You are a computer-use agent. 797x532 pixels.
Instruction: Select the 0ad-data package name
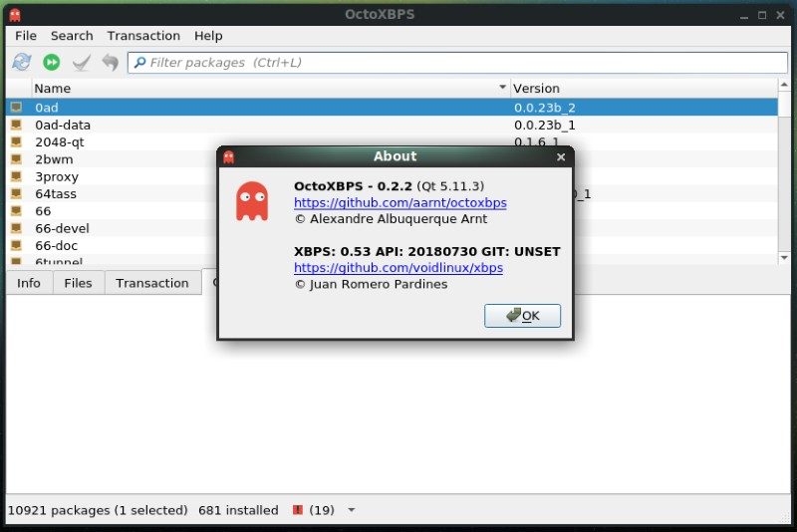pyautogui.click(x=63, y=125)
